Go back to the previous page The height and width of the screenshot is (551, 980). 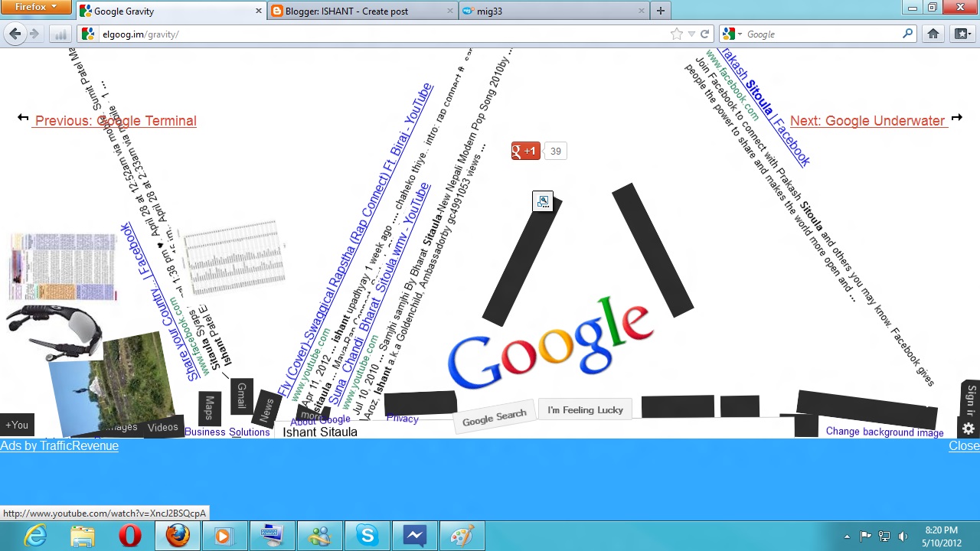[x=15, y=34]
